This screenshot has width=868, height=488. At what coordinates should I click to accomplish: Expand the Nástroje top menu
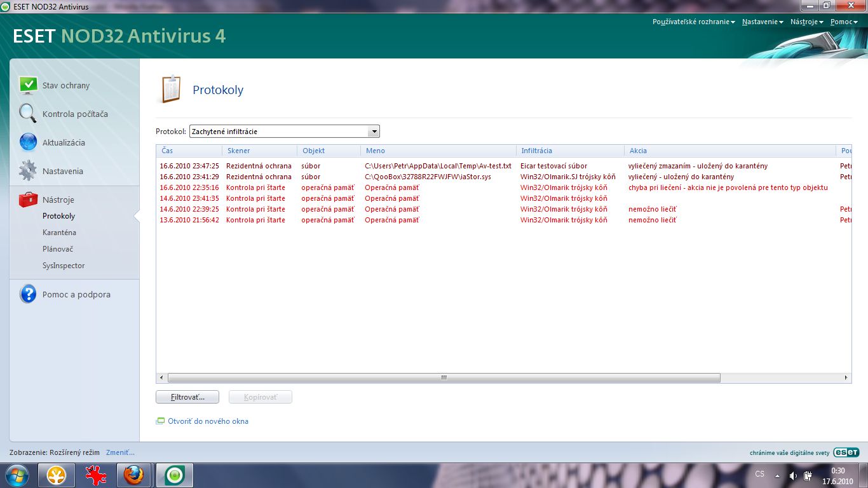(806, 22)
